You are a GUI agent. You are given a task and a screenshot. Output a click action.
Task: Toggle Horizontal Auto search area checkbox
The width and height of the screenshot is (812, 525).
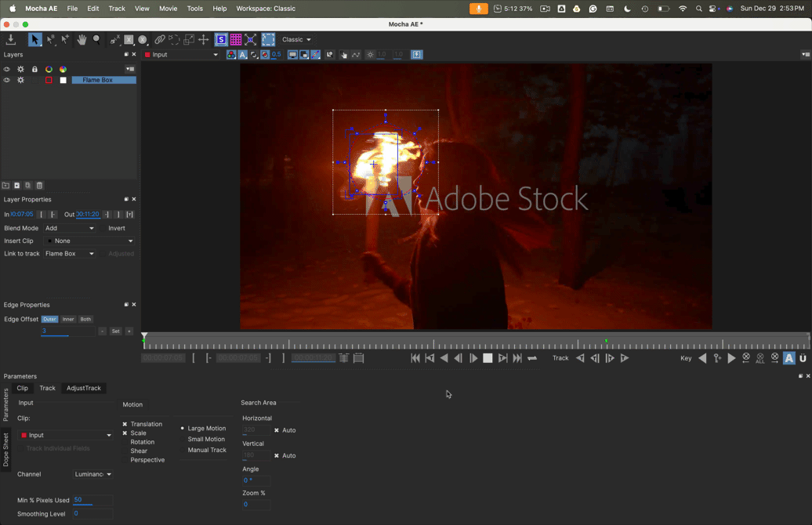pos(277,430)
